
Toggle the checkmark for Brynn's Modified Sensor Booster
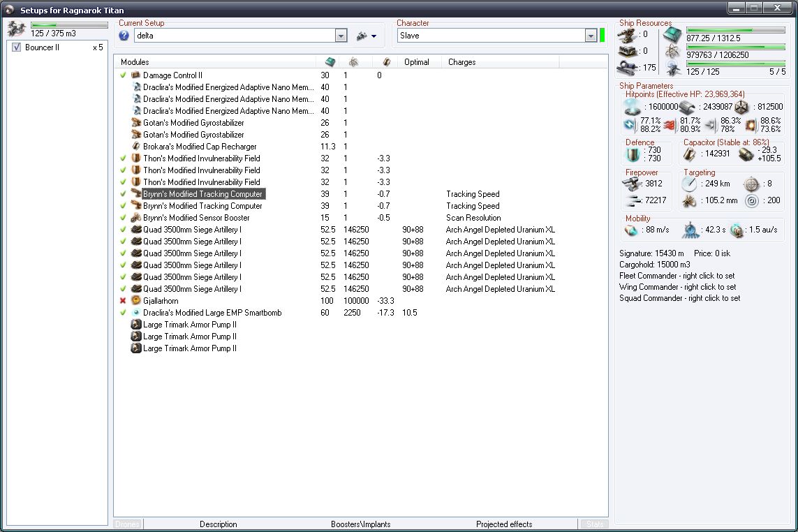click(123, 218)
